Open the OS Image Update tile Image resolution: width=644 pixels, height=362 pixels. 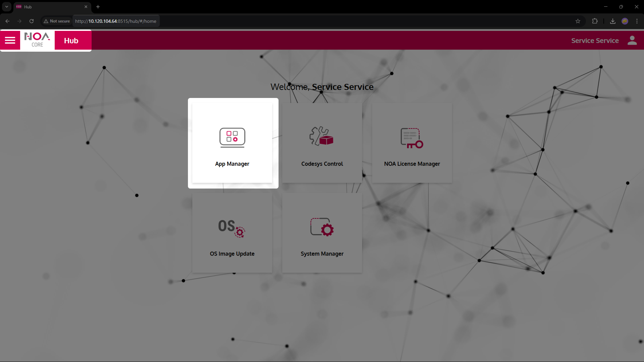pyautogui.click(x=232, y=233)
